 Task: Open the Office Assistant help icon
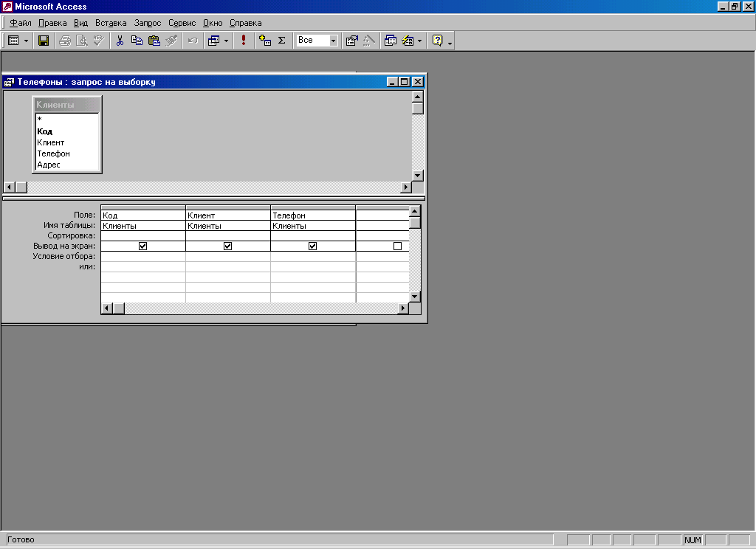(x=437, y=41)
